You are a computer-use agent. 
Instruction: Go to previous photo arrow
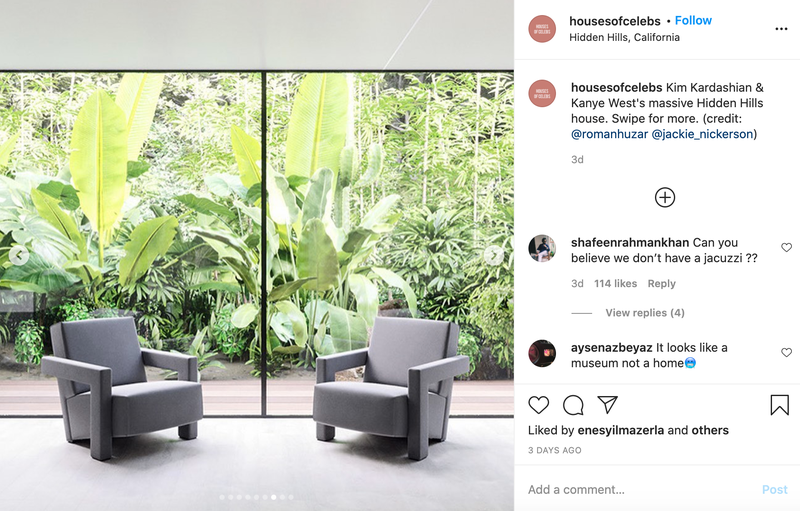(x=19, y=255)
